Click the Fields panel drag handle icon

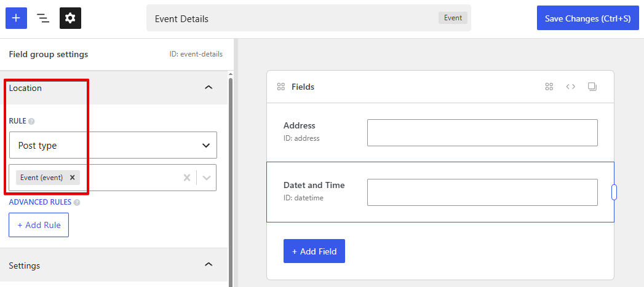[281, 87]
